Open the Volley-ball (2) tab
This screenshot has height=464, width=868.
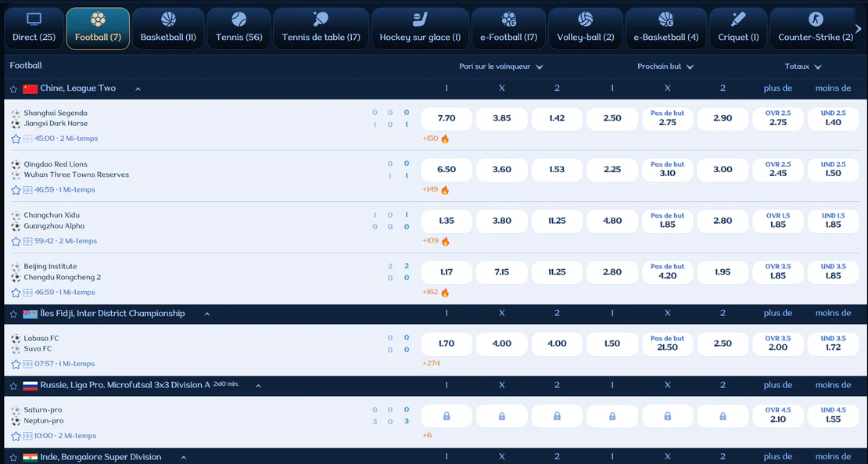pyautogui.click(x=586, y=28)
